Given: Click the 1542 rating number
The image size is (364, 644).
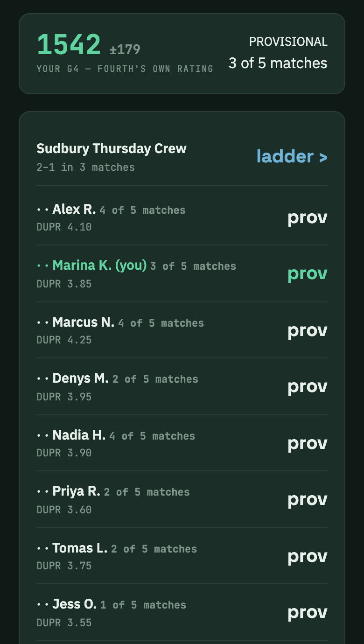Looking at the screenshot, I should coord(69,45).
